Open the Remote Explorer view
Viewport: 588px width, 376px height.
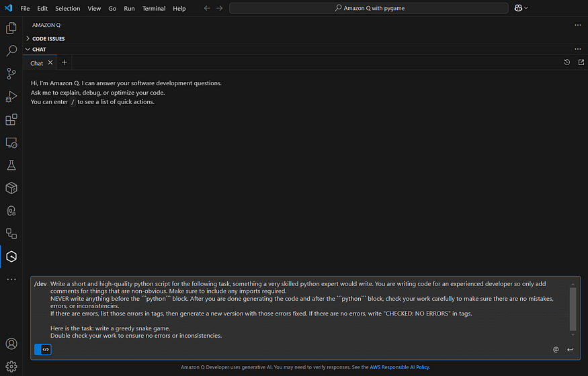click(x=11, y=143)
